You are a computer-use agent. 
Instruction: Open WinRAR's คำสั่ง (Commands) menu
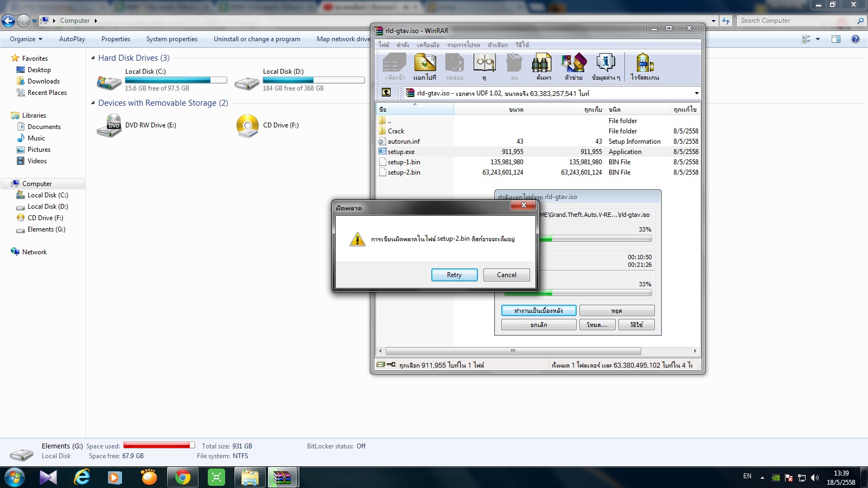[x=403, y=45]
